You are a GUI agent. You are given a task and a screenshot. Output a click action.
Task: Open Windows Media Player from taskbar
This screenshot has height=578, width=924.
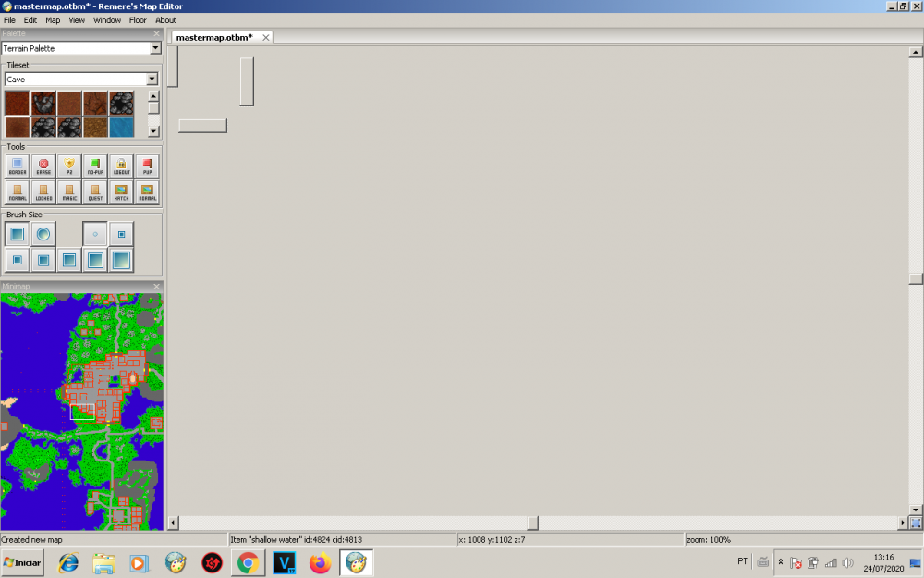140,562
